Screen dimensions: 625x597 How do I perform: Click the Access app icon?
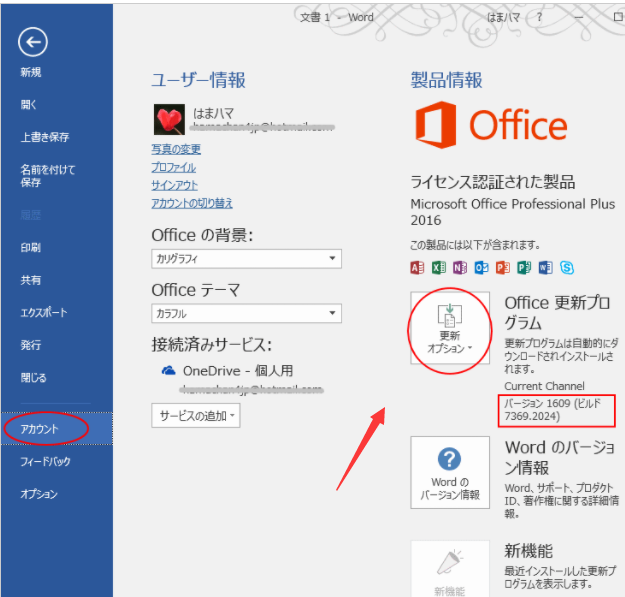pyautogui.click(x=417, y=267)
